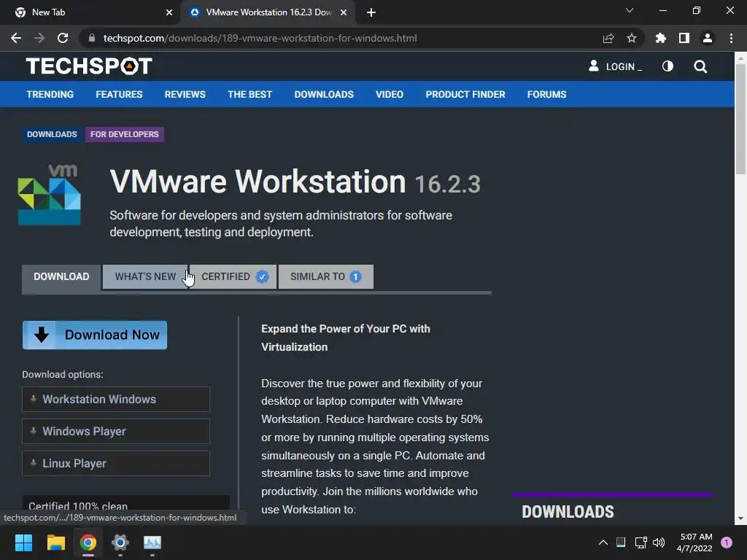Share this page via share icon
Screen dimensions: 747x560
(608, 38)
